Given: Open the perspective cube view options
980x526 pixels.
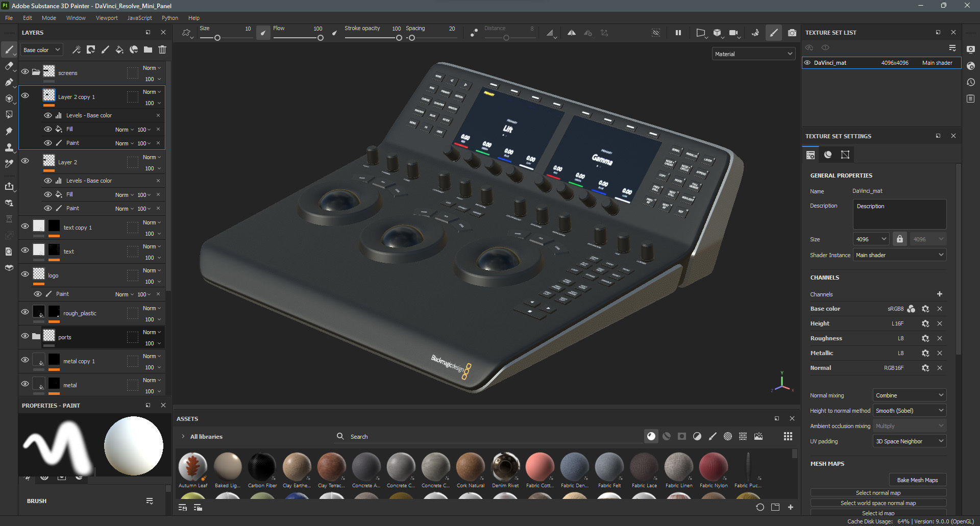Looking at the screenshot, I should (718, 33).
